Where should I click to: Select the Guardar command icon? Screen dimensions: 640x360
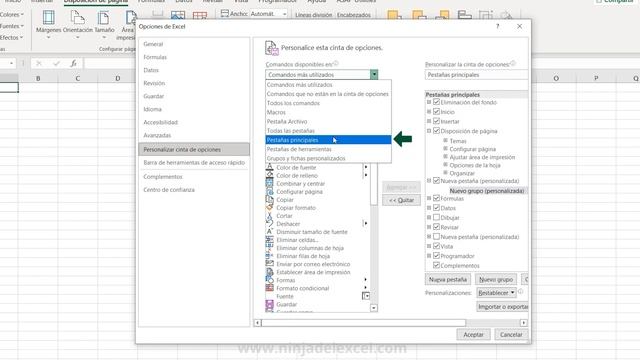pyautogui.click(x=269, y=304)
